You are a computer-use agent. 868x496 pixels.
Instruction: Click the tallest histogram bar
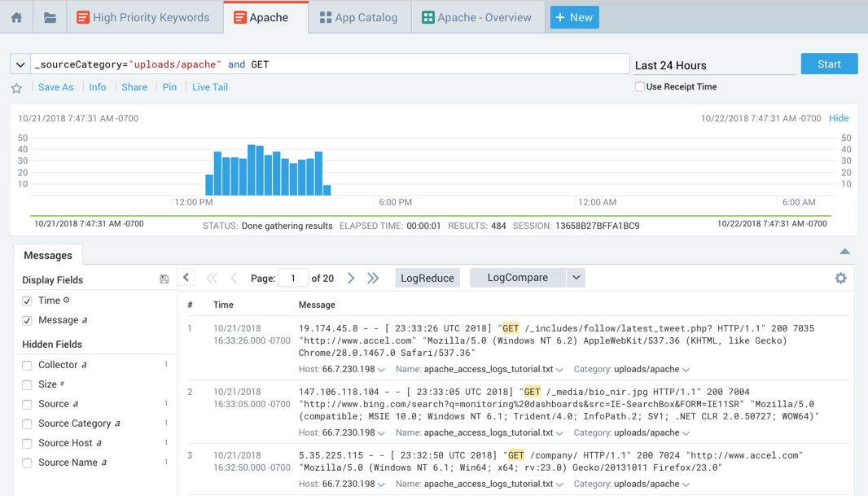[252, 170]
